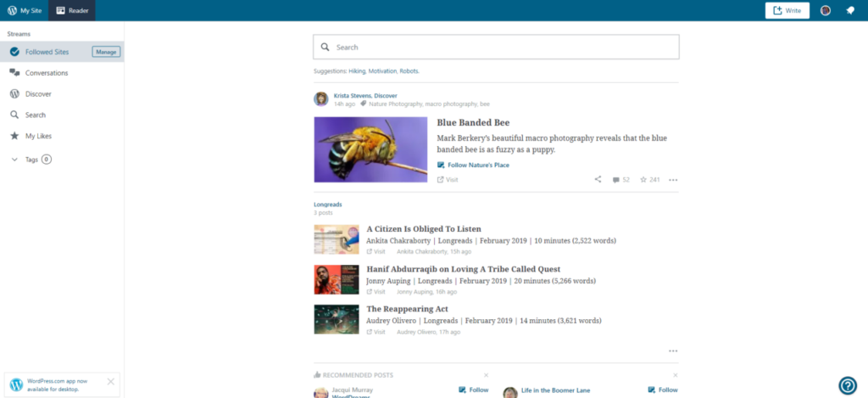
Task: Click the Write button
Action: click(787, 10)
